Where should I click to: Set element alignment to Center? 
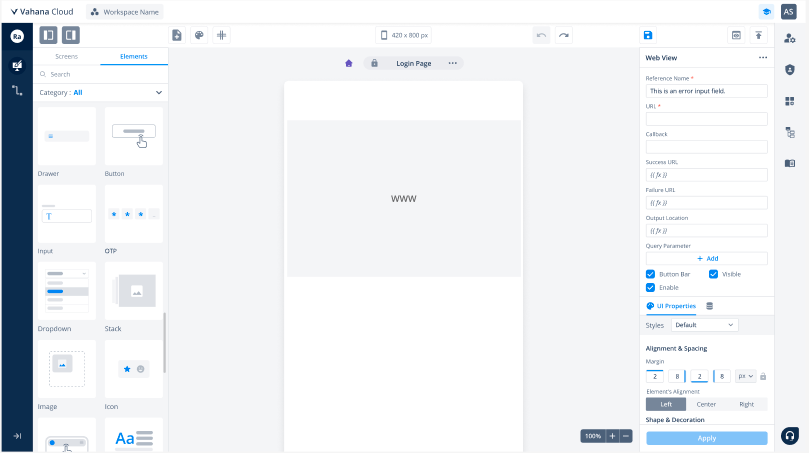(x=706, y=405)
